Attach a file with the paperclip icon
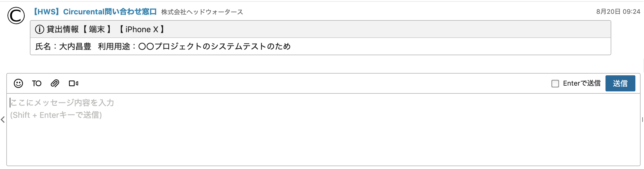The width and height of the screenshot is (644, 169). click(x=55, y=83)
